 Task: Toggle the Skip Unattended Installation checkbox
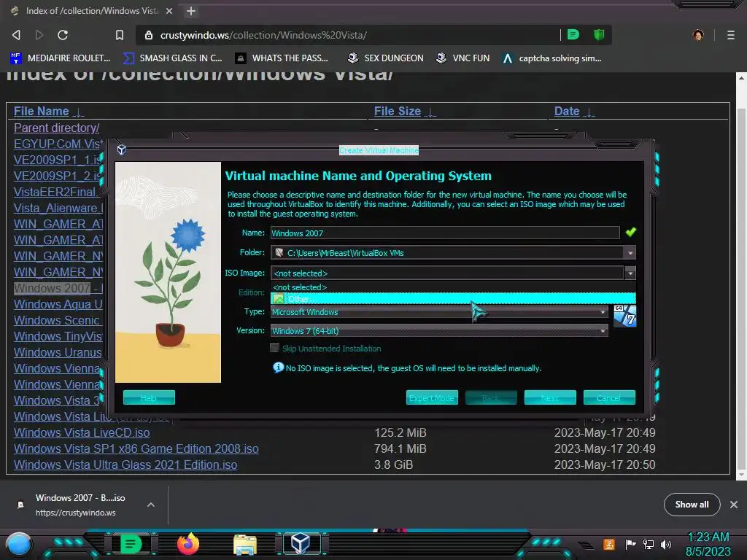click(x=274, y=348)
